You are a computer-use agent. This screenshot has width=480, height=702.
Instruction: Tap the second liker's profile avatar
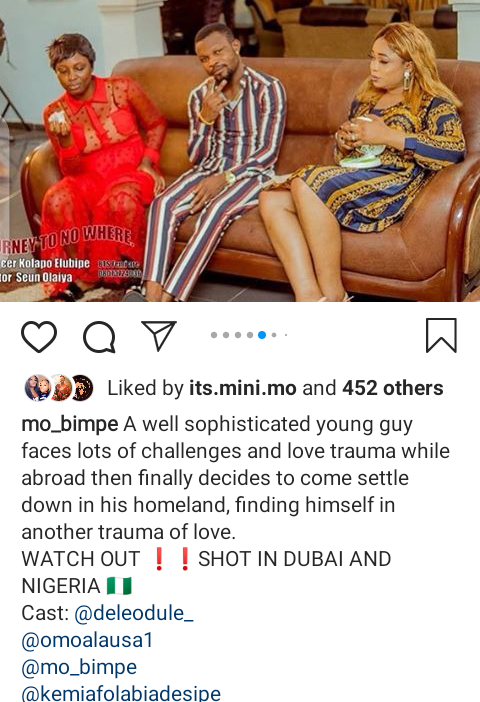(x=60, y=388)
